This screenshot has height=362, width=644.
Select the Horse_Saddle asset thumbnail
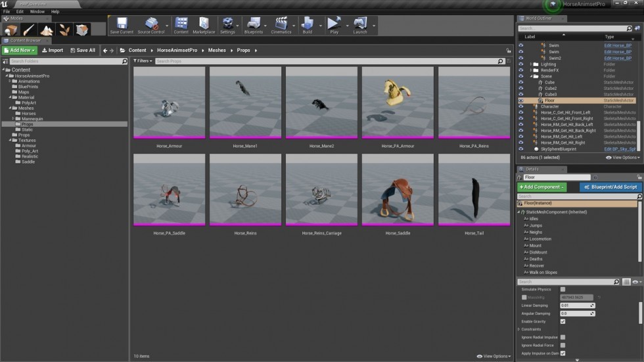[398, 190]
